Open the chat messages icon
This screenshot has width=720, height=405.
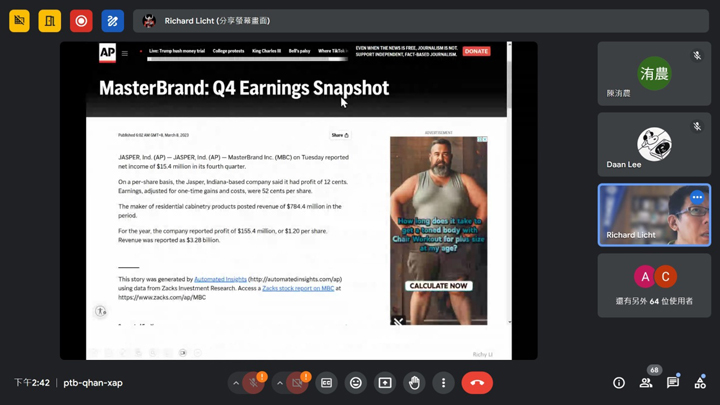tap(673, 383)
